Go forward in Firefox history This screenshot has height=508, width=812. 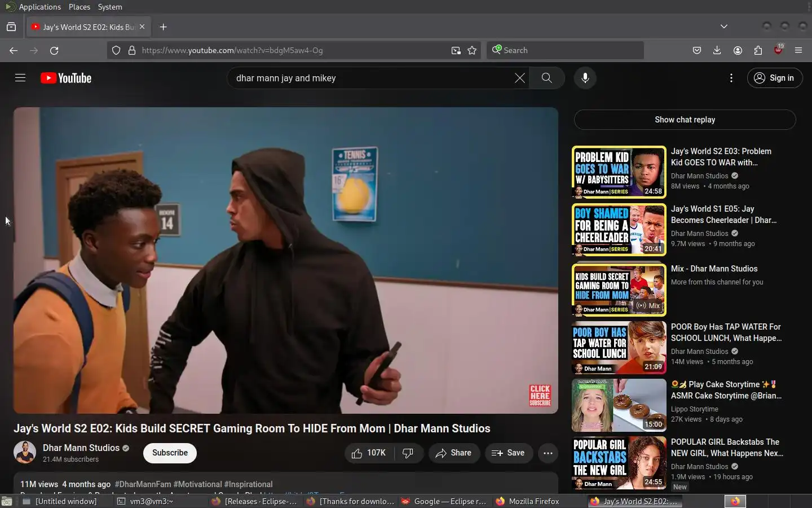[x=34, y=50]
